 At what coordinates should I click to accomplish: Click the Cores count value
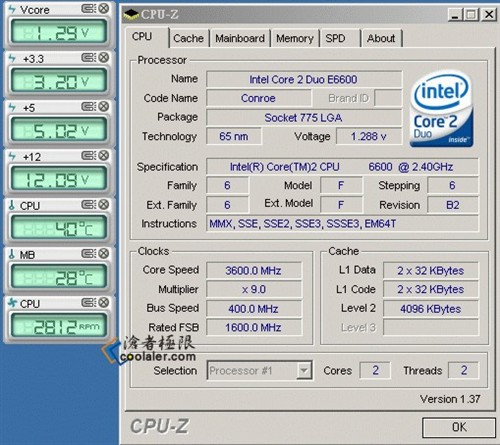[x=375, y=370]
